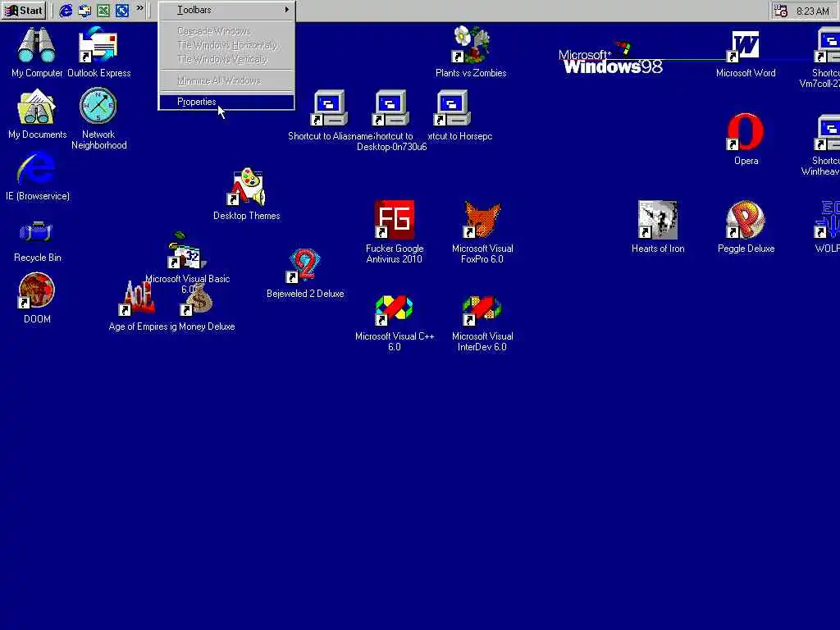840x630 pixels.
Task: Launch Outlook Express from the quick launch bar
Action: pyautogui.click(x=84, y=10)
